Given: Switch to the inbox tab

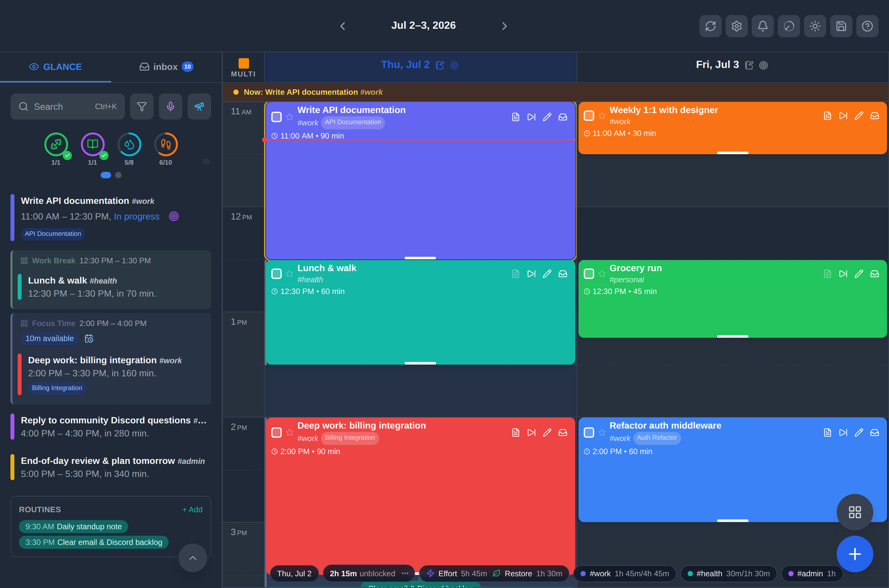Looking at the screenshot, I should click(x=166, y=67).
